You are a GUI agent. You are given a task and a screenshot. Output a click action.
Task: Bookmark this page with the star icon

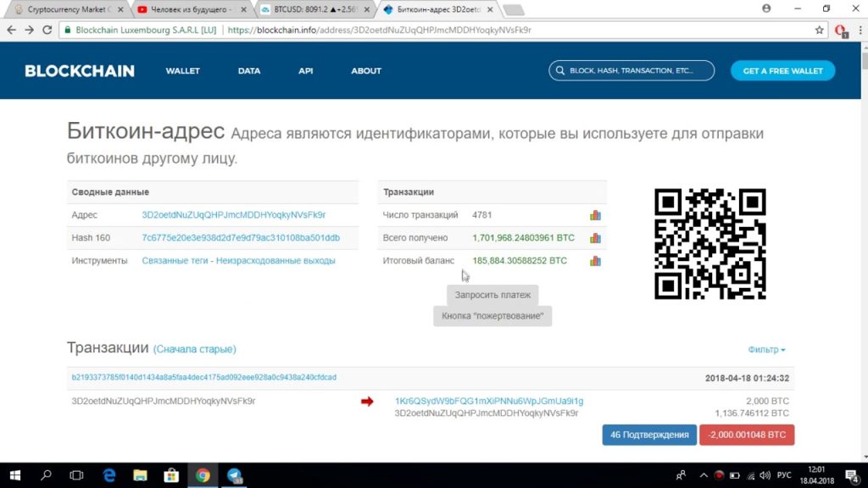[x=819, y=29]
